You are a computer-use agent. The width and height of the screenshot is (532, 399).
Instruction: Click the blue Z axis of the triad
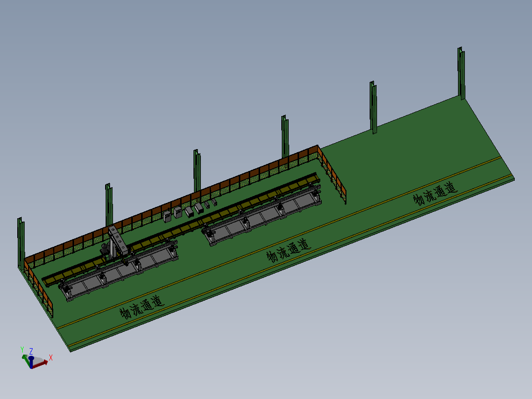click(31, 362)
